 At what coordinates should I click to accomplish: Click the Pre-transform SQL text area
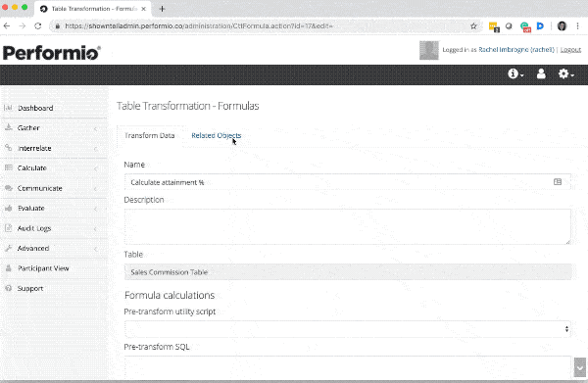[348, 367]
